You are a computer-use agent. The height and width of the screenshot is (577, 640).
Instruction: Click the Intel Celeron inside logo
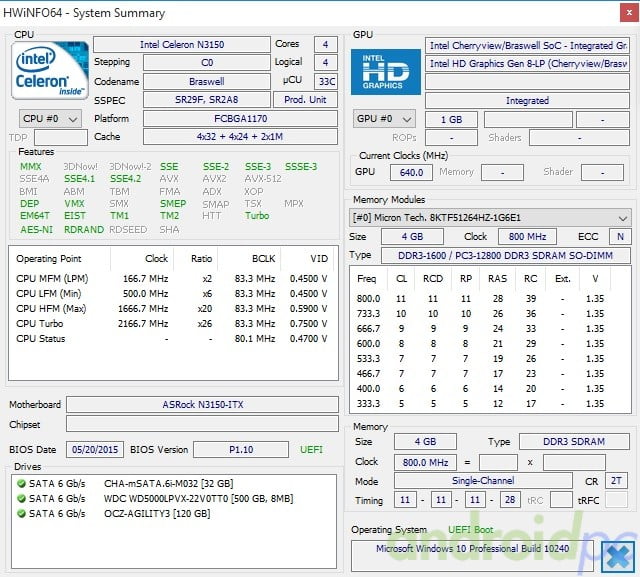[50, 71]
